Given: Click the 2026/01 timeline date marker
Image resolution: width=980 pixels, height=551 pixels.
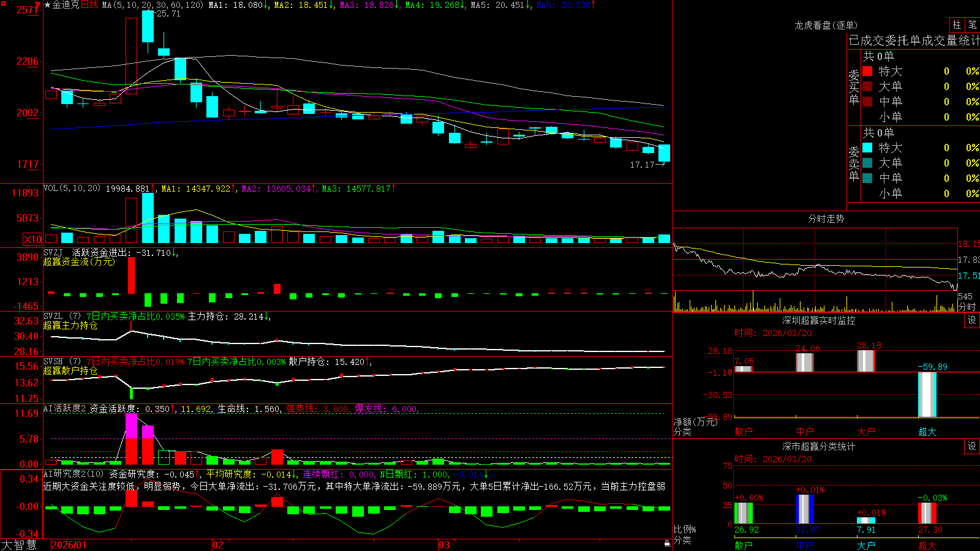Looking at the screenshot, I should pyautogui.click(x=69, y=545).
